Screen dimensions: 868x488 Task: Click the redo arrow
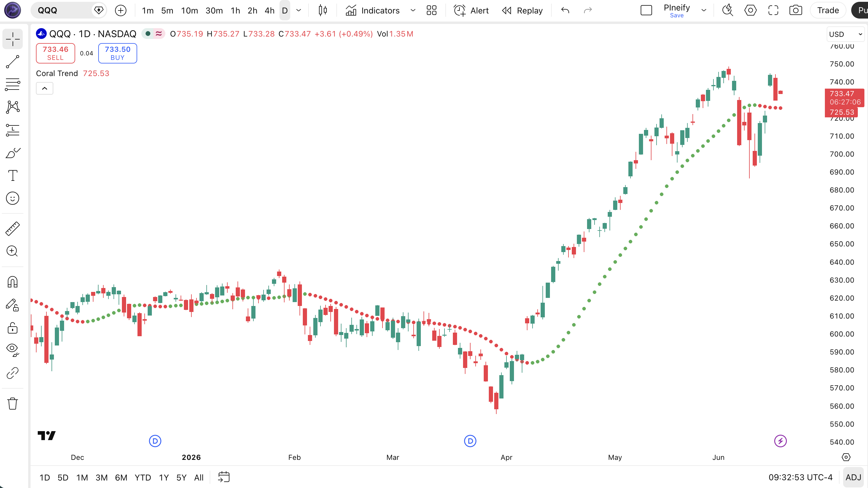(x=588, y=10)
